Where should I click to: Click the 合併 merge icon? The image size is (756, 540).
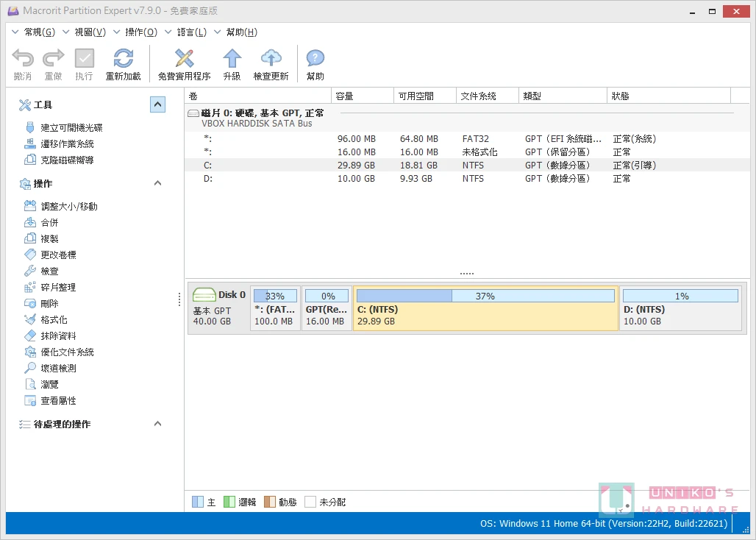tap(30, 222)
